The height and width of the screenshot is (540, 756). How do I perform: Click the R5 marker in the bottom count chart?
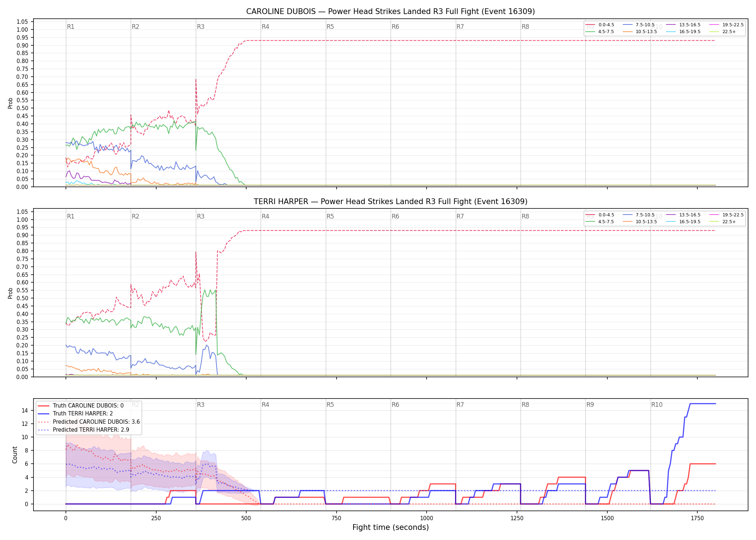tap(330, 405)
